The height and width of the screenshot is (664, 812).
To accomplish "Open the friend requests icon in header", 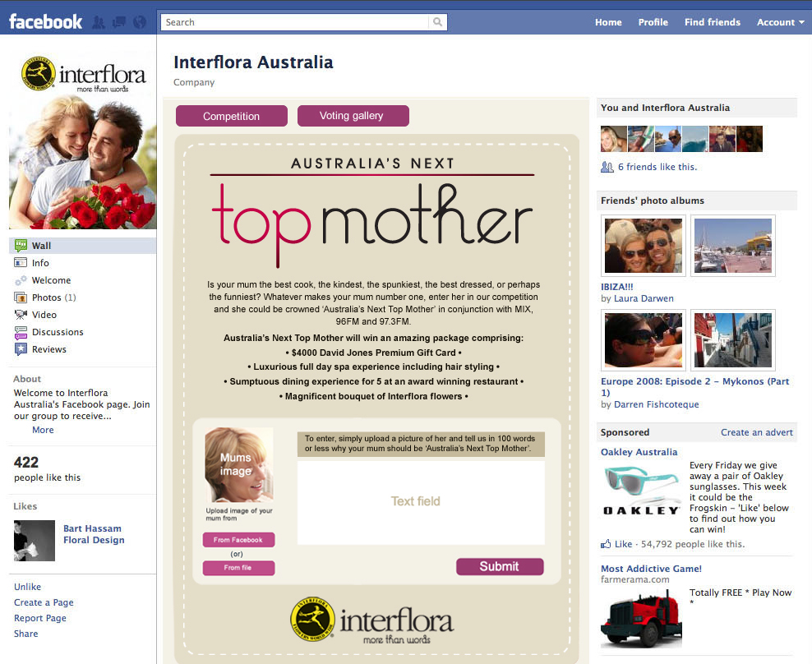I will tap(99, 22).
